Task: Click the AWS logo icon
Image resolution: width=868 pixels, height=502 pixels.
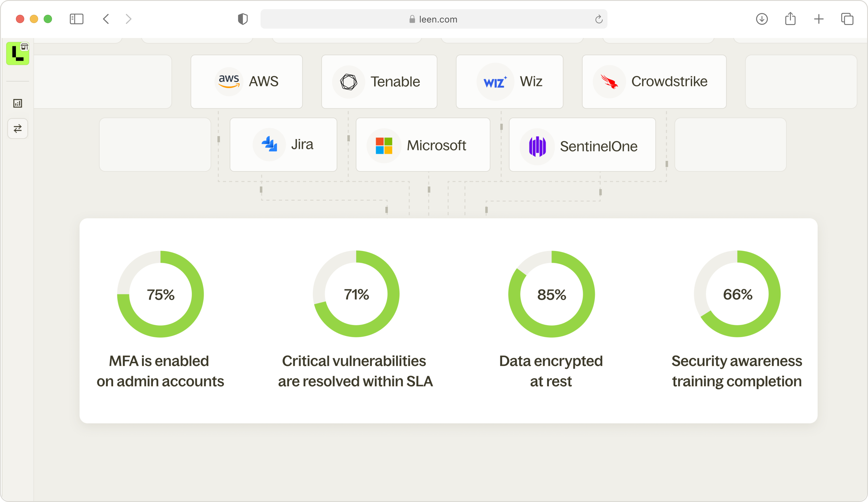Action: coord(229,82)
